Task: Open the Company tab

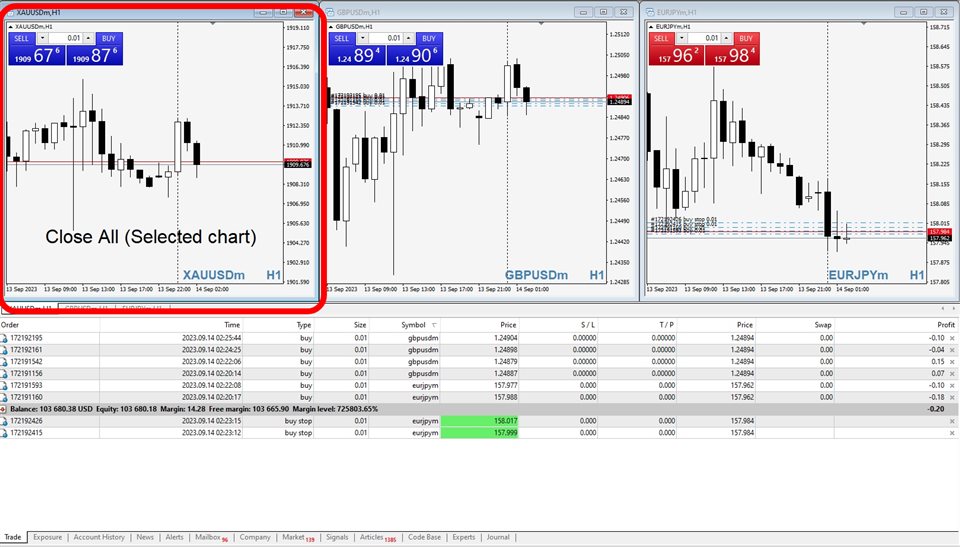Action: 255,537
